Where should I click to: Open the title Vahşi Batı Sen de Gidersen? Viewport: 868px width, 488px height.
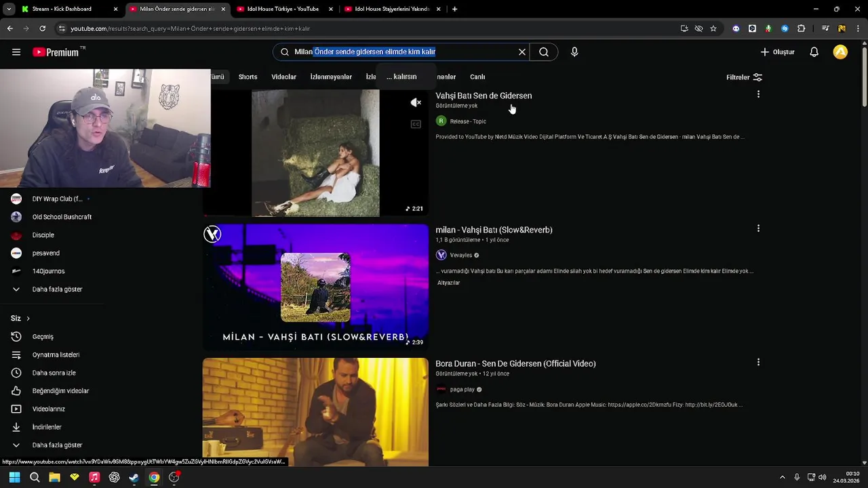pyautogui.click(x=484, y=96)
